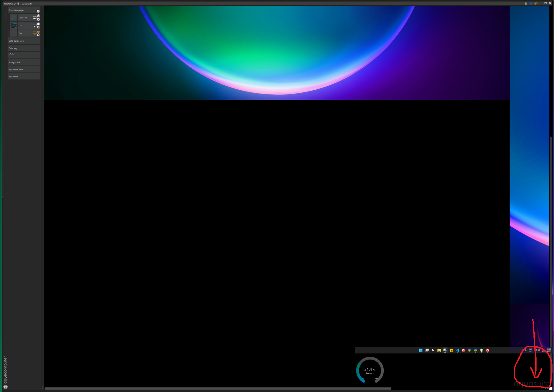Click the ENG UK language indicator
The height and width of the screenshot is (392, 554).
point(530,350)
